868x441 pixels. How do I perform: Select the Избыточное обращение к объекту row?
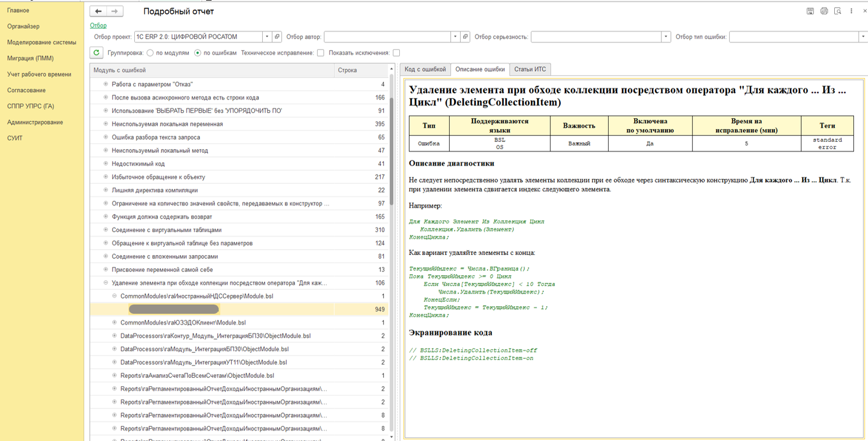click(239, 177)
